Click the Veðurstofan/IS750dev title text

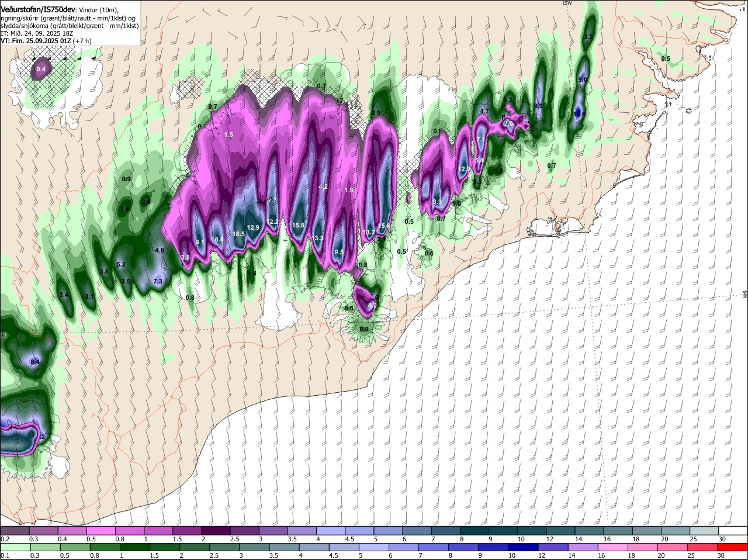38,9
